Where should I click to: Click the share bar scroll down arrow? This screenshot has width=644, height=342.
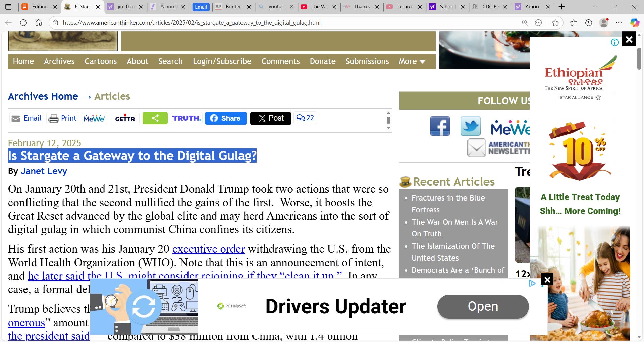click(x=388, y=128)
